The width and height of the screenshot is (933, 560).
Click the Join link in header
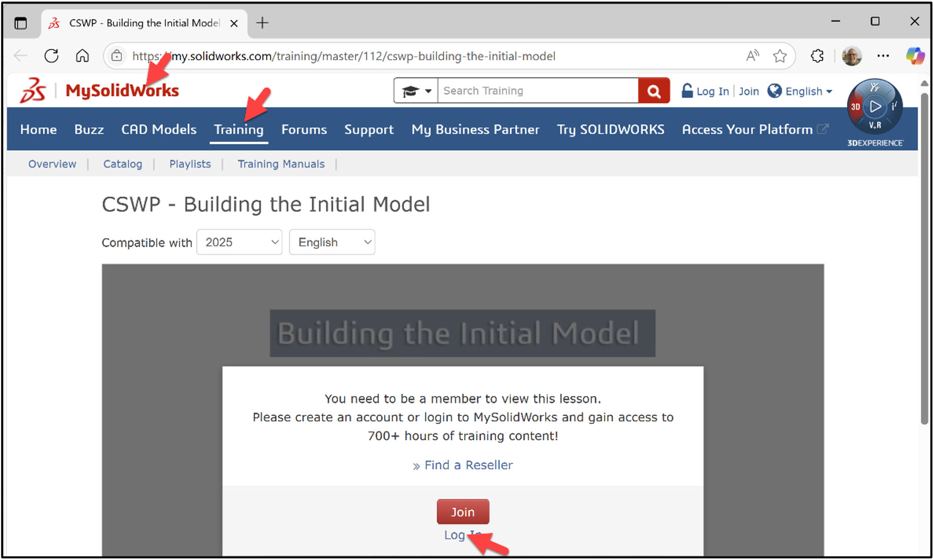pyautogui.click(x=749, y=91)
